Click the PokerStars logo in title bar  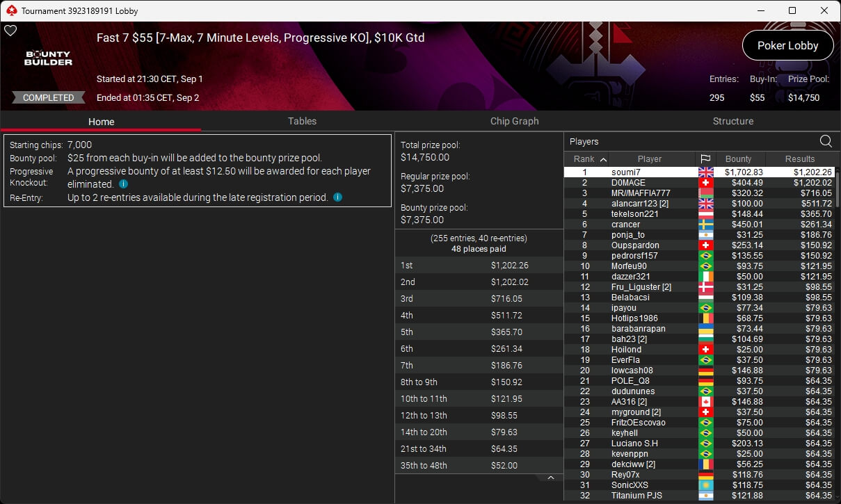coord(10,10)
